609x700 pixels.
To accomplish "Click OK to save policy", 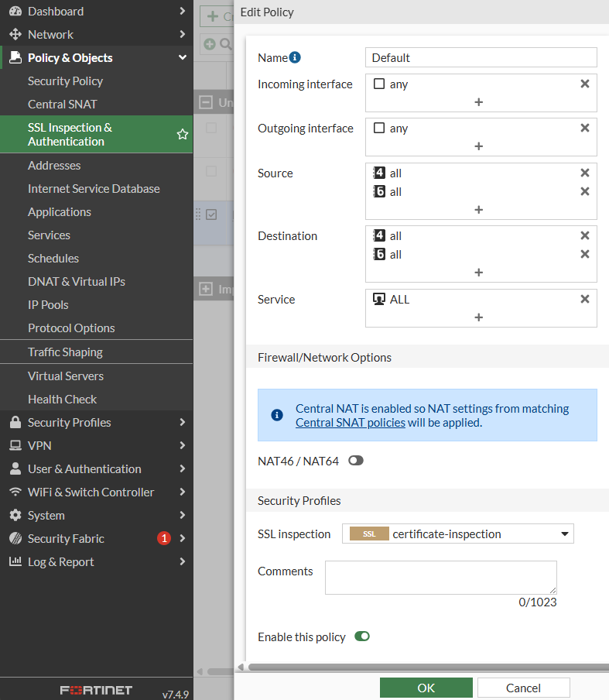I will [426, 688].
